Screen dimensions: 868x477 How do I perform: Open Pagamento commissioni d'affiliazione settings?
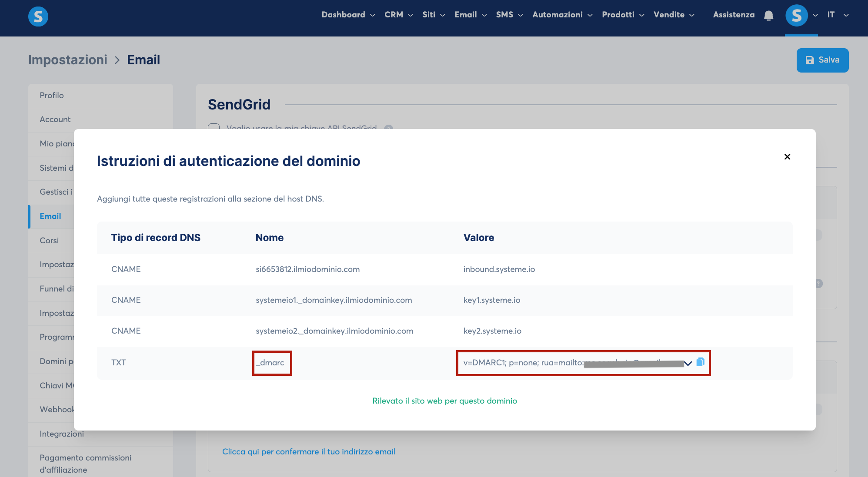[x=85, y=464]
